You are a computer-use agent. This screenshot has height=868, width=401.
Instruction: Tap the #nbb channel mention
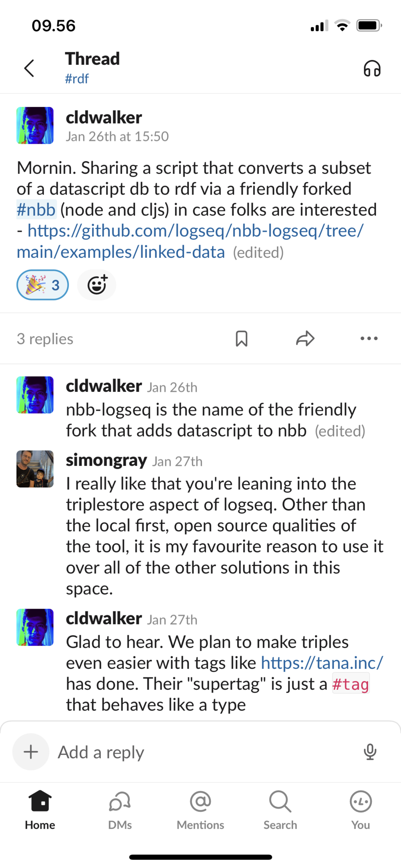click(36, 210)
